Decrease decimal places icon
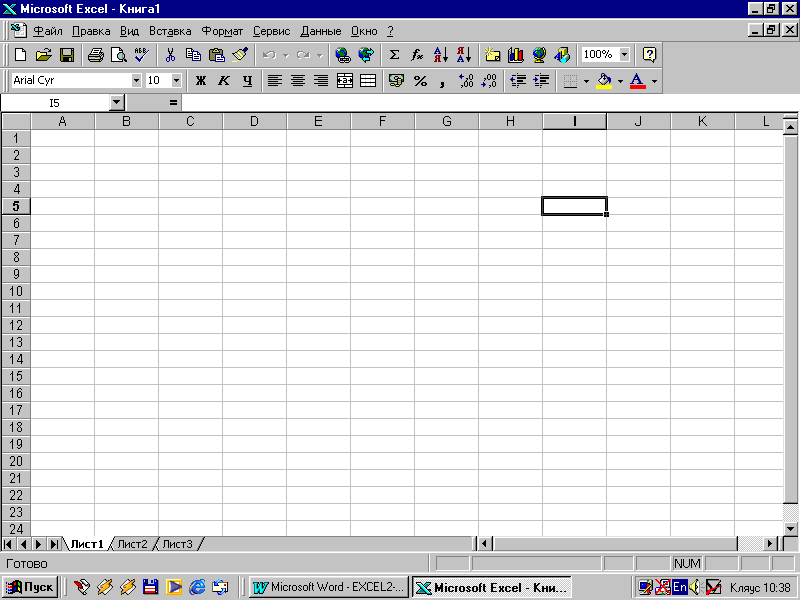 tap(489, 81)
